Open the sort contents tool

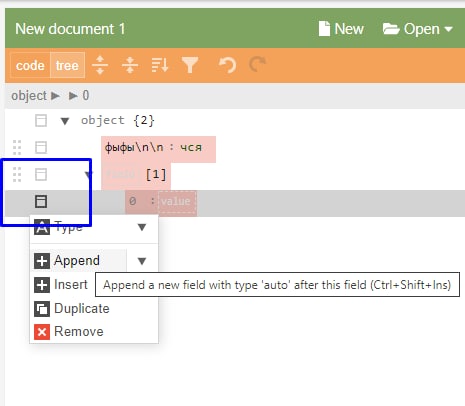point(160,65)
